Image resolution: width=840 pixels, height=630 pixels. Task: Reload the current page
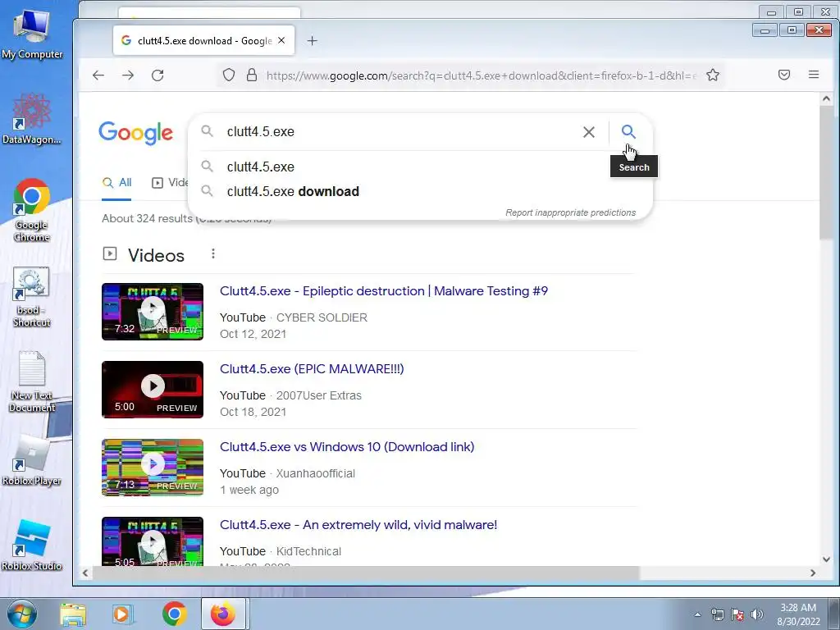[x=157, y=75]
